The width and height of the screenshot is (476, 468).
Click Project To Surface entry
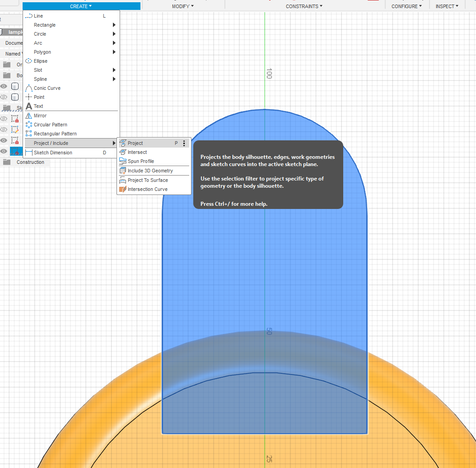148,180
